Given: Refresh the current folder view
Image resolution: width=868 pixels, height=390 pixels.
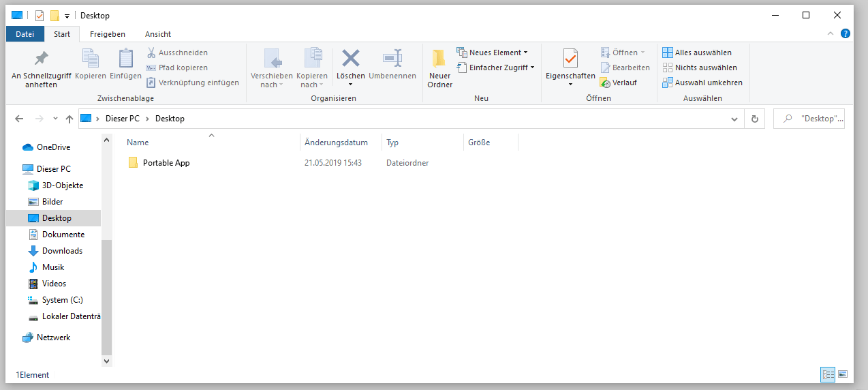Looking at the screenshot, I should [x=754, y=119].
